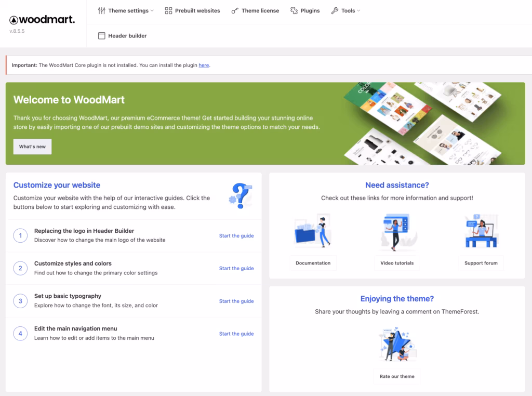The image size is (532, 396).
Task: Click the Rate our theme button
Action: (x=397, y=376)
